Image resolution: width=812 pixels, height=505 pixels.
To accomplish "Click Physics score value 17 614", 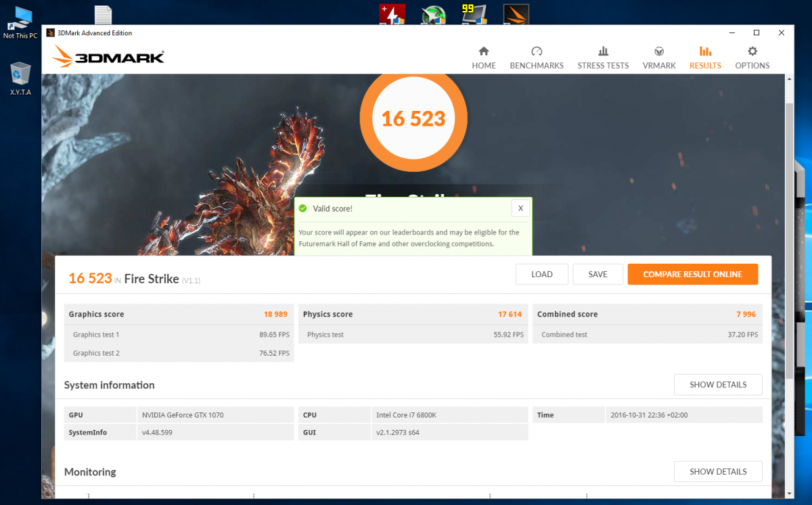I will click(x=510, y=314).
